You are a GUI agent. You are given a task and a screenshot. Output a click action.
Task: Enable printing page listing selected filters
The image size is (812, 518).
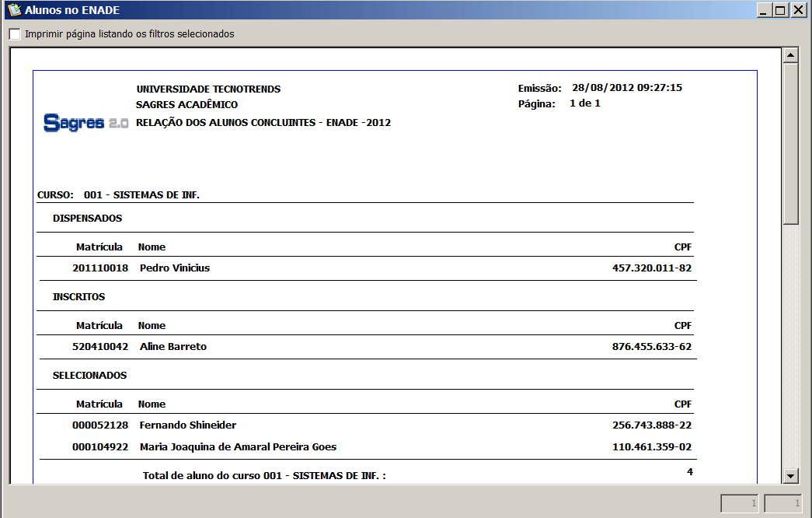tap(15, 34)
